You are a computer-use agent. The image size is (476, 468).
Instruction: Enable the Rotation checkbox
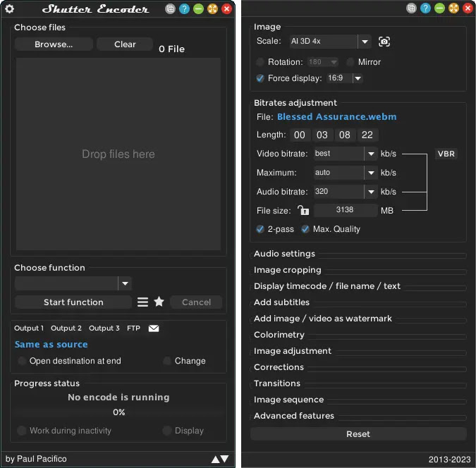(260, 62)
